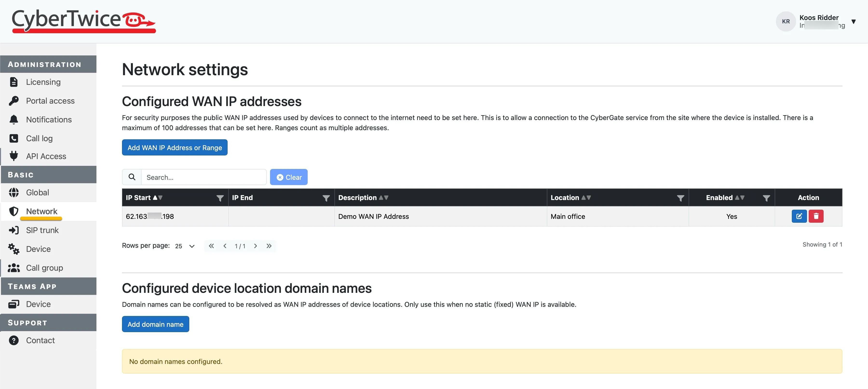Open SIP trunk settings
The image size is (868, 389).
(x=42, y=230)
